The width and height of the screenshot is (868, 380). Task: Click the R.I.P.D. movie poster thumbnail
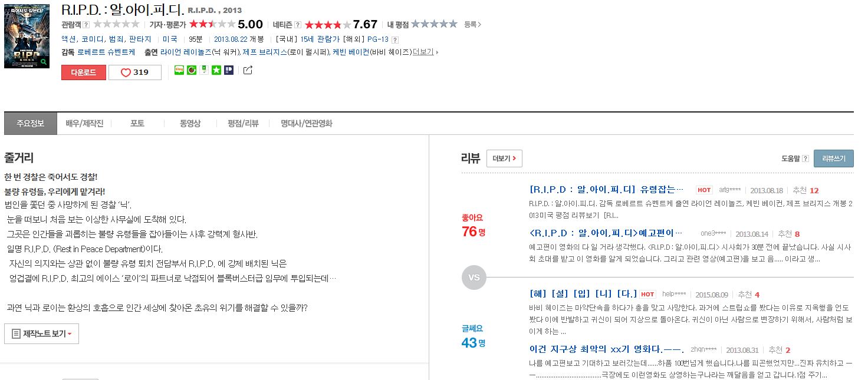coord(27,37)
